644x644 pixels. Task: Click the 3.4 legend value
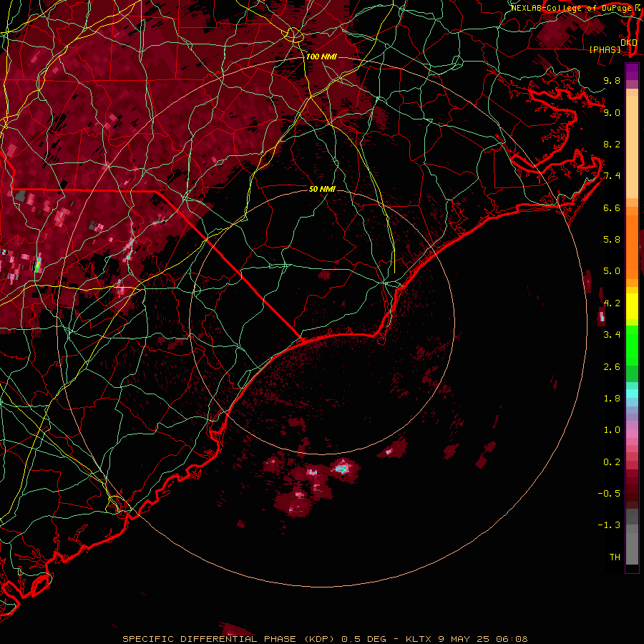coord(612,335)
